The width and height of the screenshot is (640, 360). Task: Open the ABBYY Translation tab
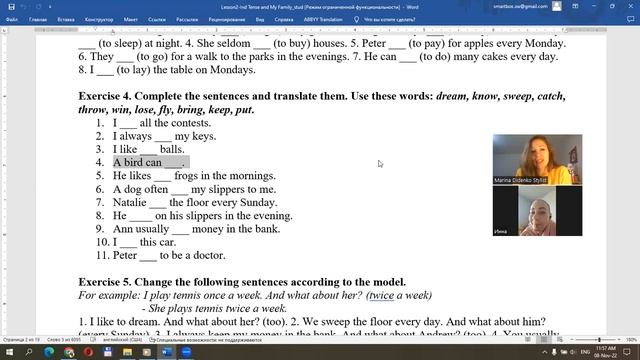[x=322, y=19]
